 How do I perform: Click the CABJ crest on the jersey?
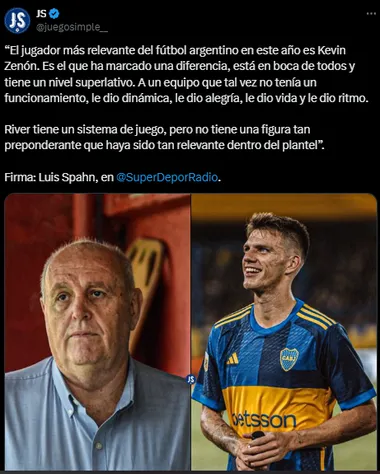point(289,359)
